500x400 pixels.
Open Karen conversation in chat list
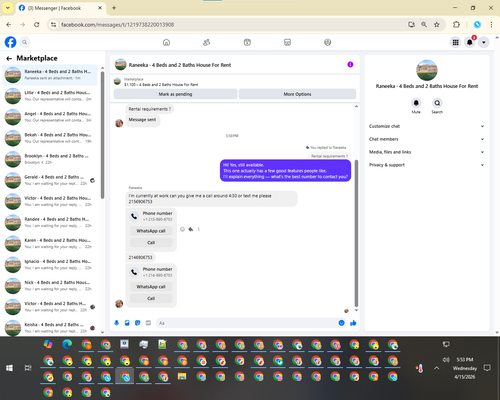click(50, 244)
